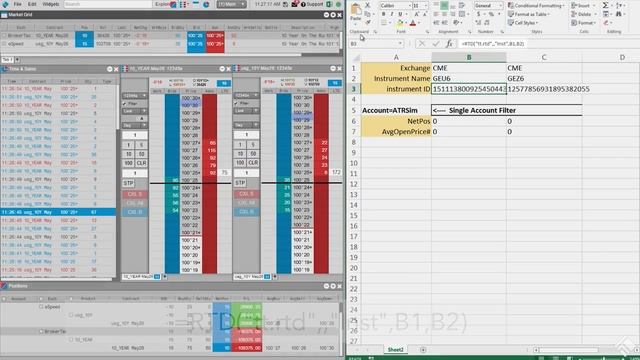Image resolution: width=640 pixels, height=360 pixels.
Task: Check the eSpeed row checkbox in Market Grid
Action: tap(4, 44)
